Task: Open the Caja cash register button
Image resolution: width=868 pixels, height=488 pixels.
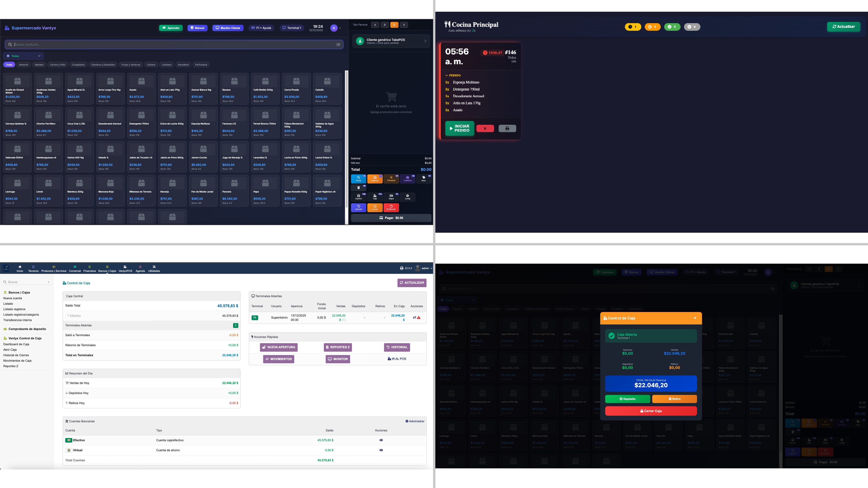Action: click(x=375, y=197)
